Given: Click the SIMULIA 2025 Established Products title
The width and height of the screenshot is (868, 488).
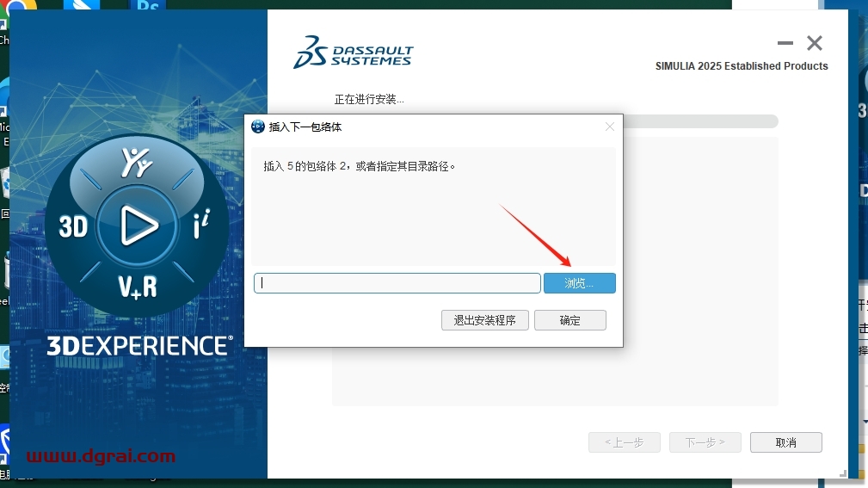Looking at the screenshot, I should click(x=742, y=66).
